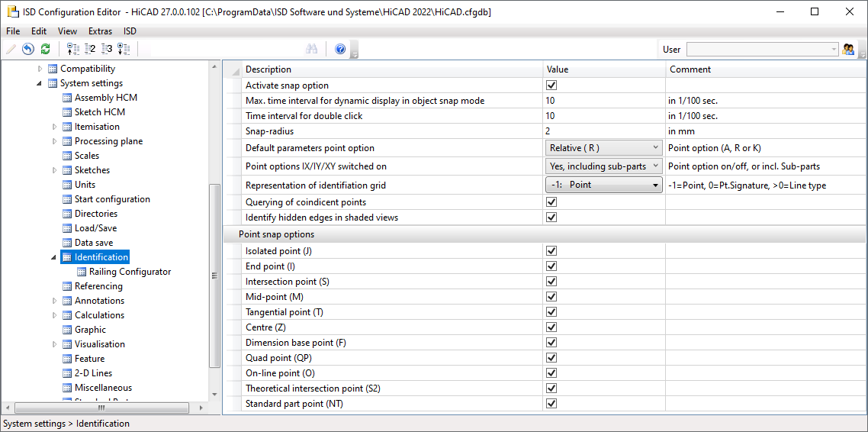This screenshot has height=432, width=868.
Task: Open help via blue question mark icon
Action: click(340, 49)
